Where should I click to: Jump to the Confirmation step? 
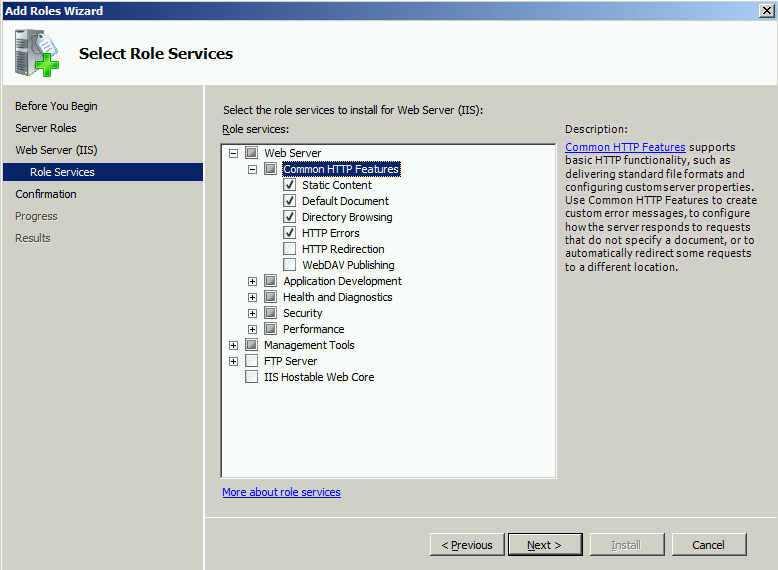(x=46, y=194)
